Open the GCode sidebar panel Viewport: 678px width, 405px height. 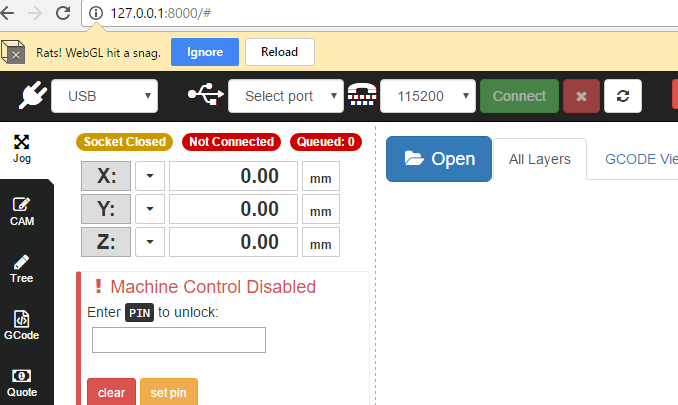pos(22,326)
